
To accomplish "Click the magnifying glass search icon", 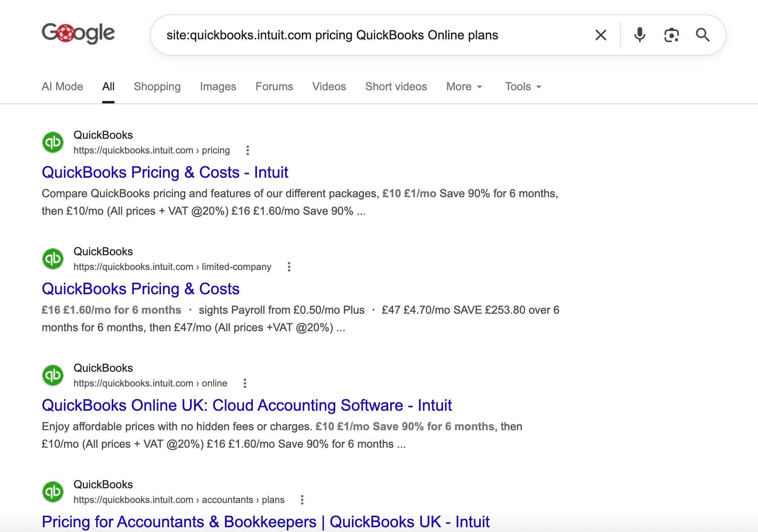I will tap(703, 35).
